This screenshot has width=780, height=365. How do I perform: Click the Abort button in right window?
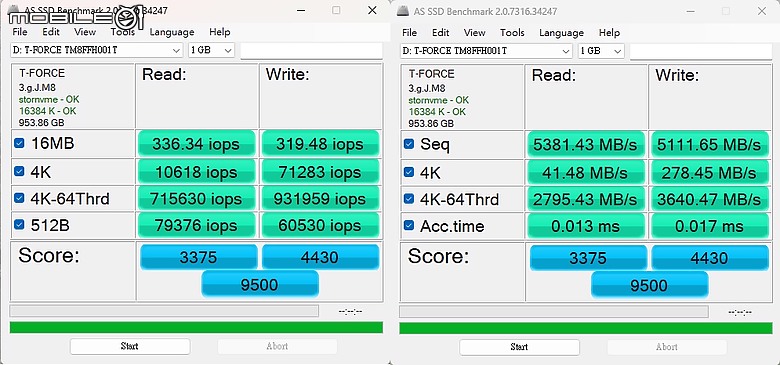coord(667,347)
